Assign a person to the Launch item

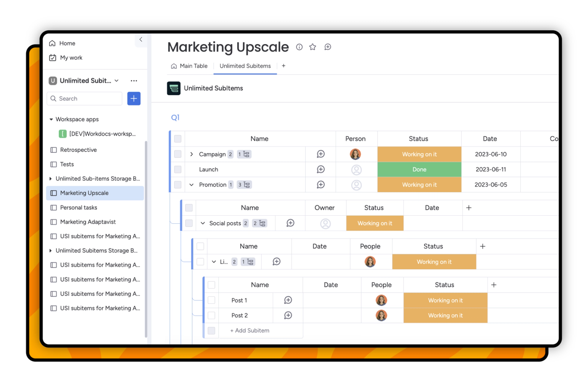click(356, 170)
